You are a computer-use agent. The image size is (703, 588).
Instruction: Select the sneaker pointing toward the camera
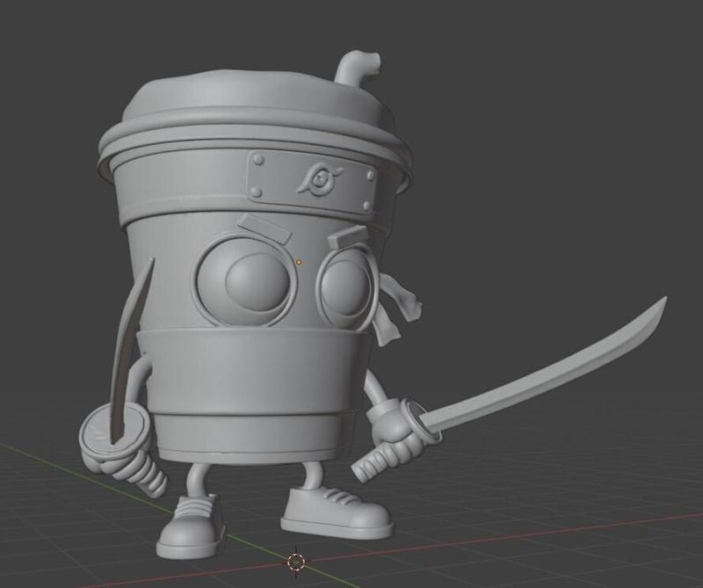(191, 526)
